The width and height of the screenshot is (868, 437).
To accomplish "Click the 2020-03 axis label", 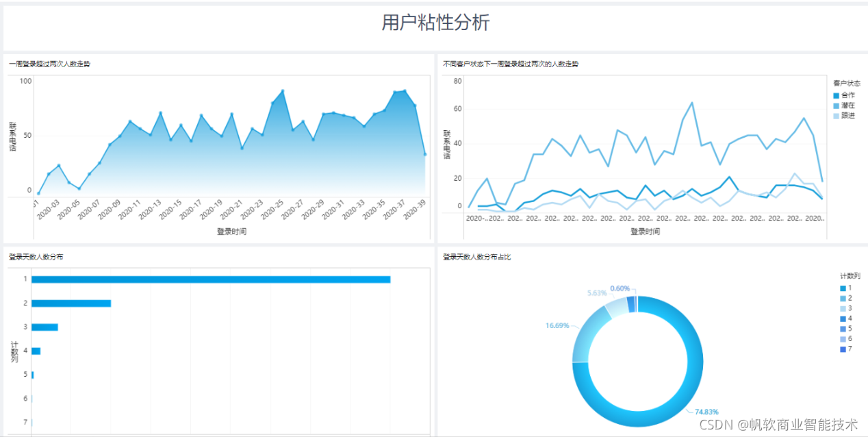I will coord(49,209).
